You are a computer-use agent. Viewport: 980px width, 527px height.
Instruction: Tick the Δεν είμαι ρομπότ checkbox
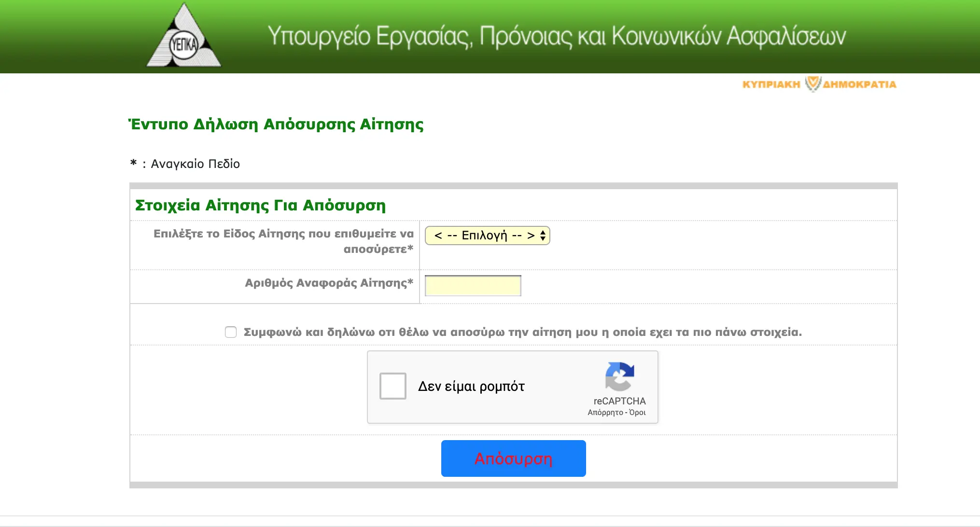pos(392,386)
